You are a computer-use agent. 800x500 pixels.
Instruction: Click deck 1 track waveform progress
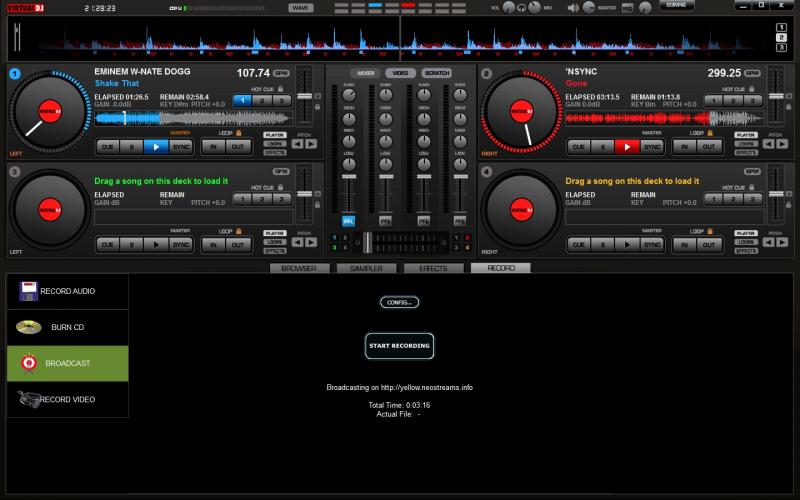[x=194, y=118]
